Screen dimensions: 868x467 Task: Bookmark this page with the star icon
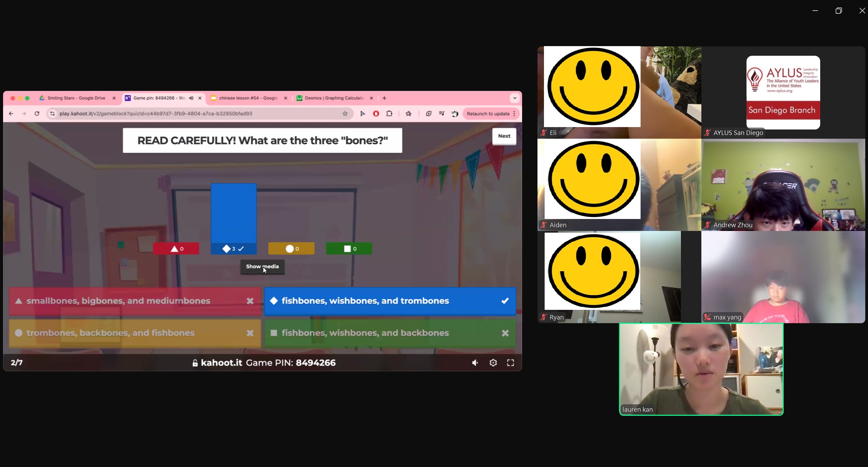345,114
